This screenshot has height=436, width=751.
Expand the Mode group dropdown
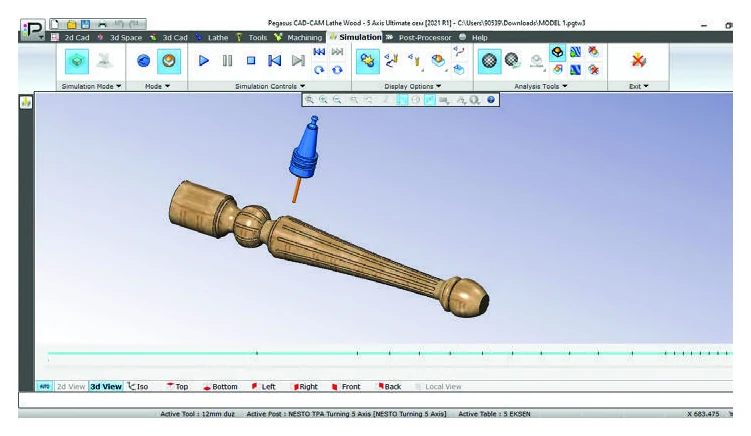(x=157, y=86)
